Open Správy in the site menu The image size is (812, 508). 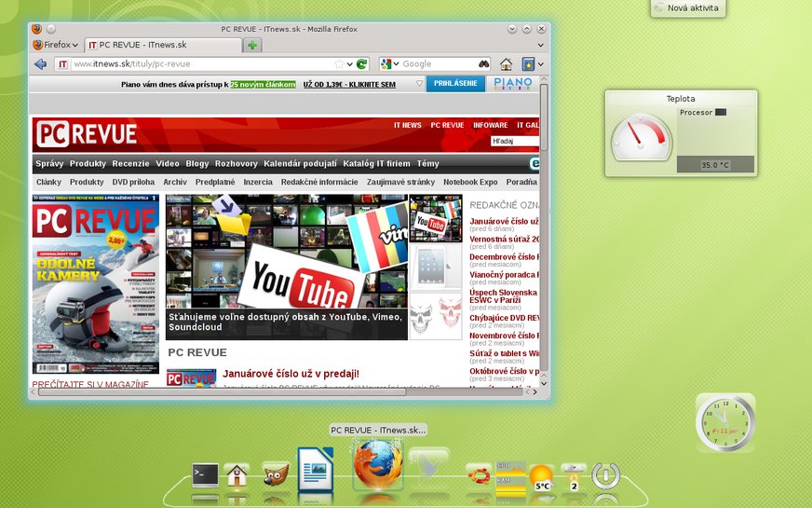tap(49, 164)
